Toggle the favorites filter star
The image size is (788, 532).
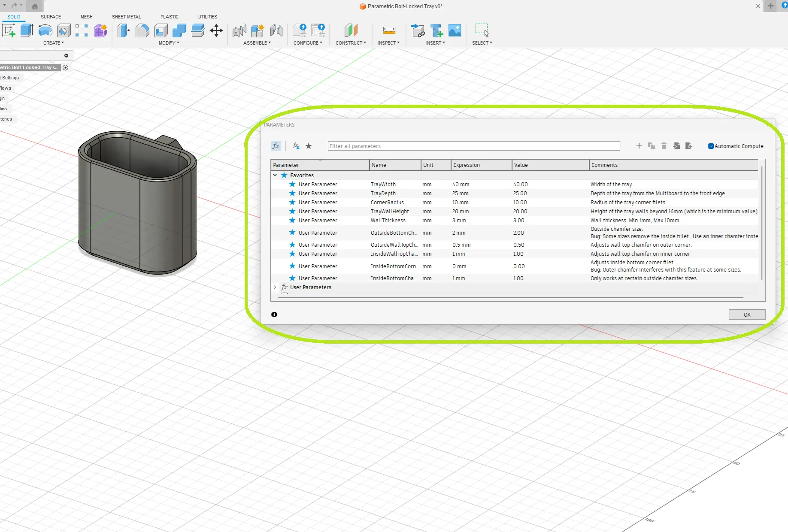(x=309, y=146)
